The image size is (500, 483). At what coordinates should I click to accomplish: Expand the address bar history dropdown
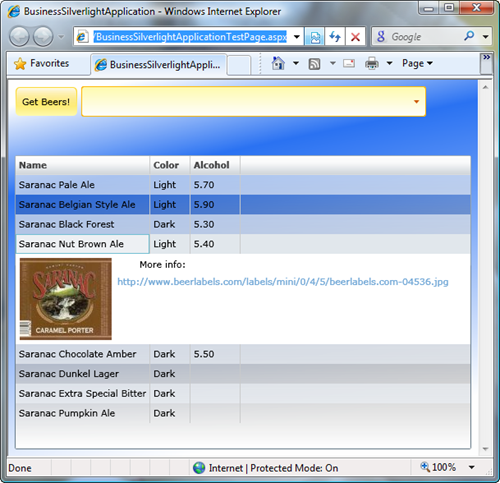[x=297, y=37]
